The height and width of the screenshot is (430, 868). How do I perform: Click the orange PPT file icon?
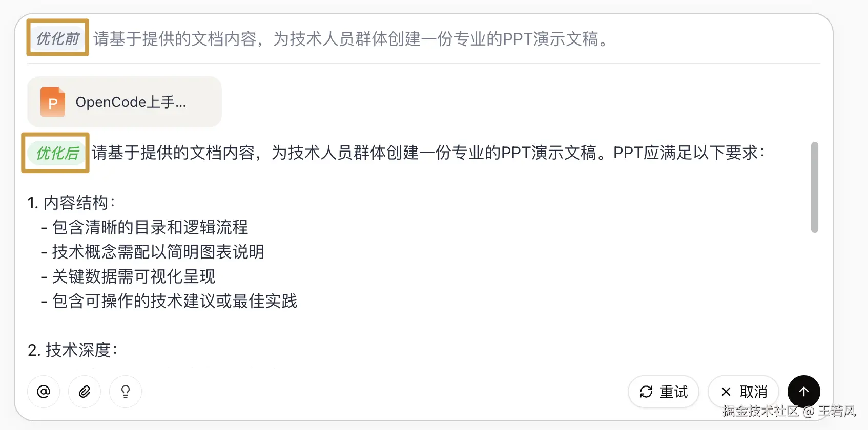(x=53, y=102)
